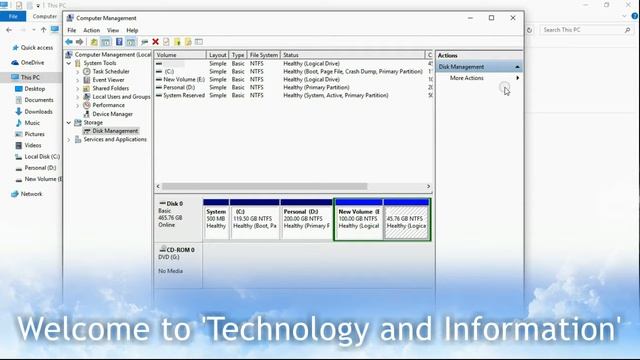The height and width of the screenshot is (360, 640).
Task: Toggle the Show/Hide Console Tree toolbar icon
Action: tap(106, 42)
